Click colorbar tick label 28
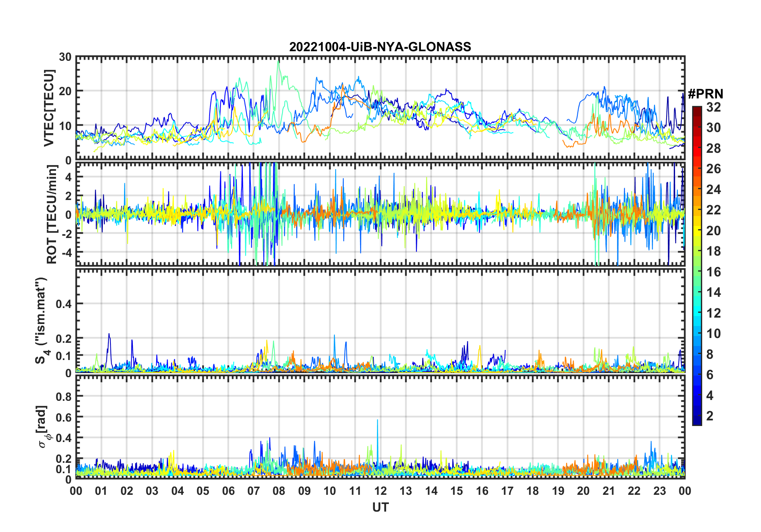 pyautogui.click(x=713, y=148)
